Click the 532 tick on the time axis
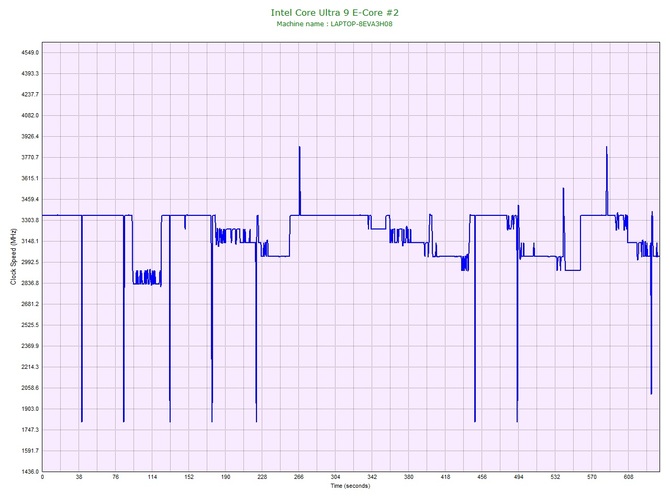This screenshot has height=503, width=670. [555, 477]
